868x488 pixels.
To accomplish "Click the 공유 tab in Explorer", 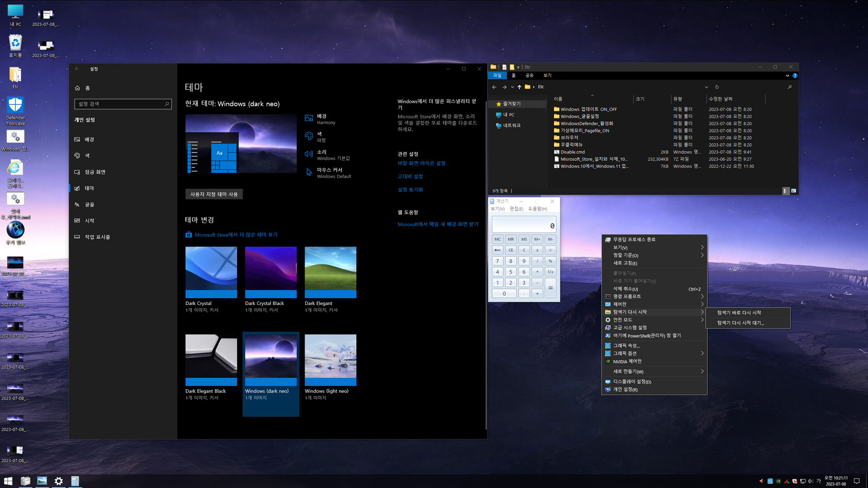I will 529,76.
